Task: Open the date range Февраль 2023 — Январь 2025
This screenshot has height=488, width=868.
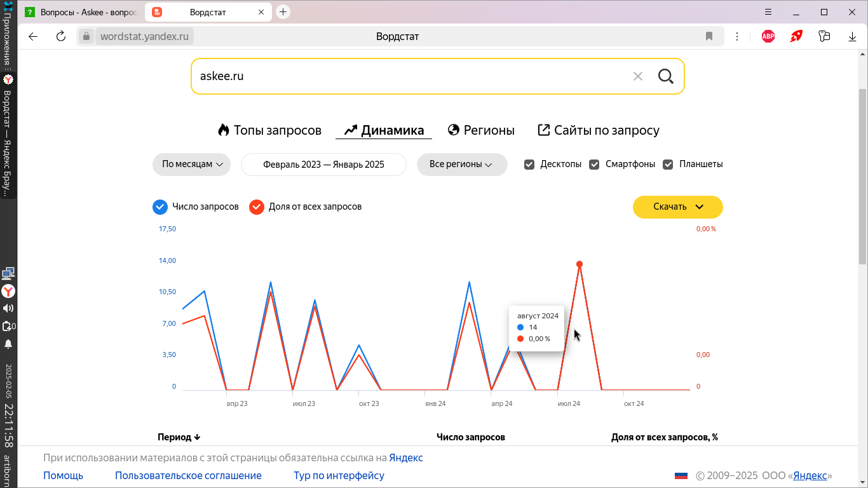Action: (x=323, y=164)
